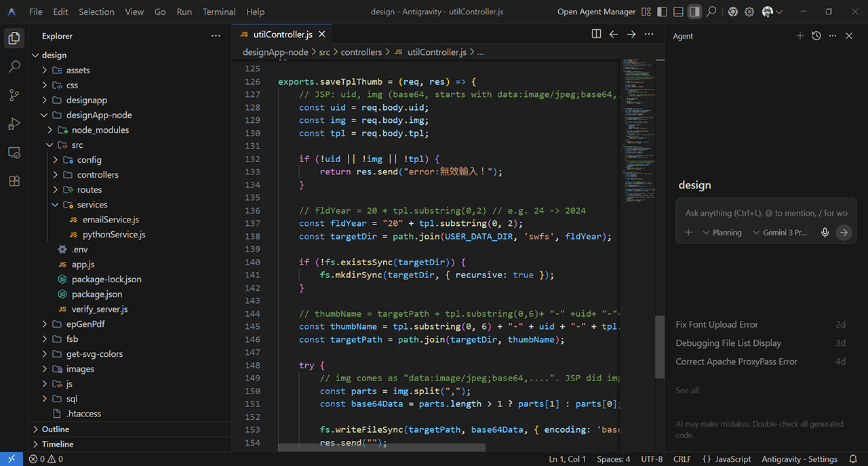868x466 pixels.
Task: Open the Fix Font Upload Error conversation
Action: point(717,325)
